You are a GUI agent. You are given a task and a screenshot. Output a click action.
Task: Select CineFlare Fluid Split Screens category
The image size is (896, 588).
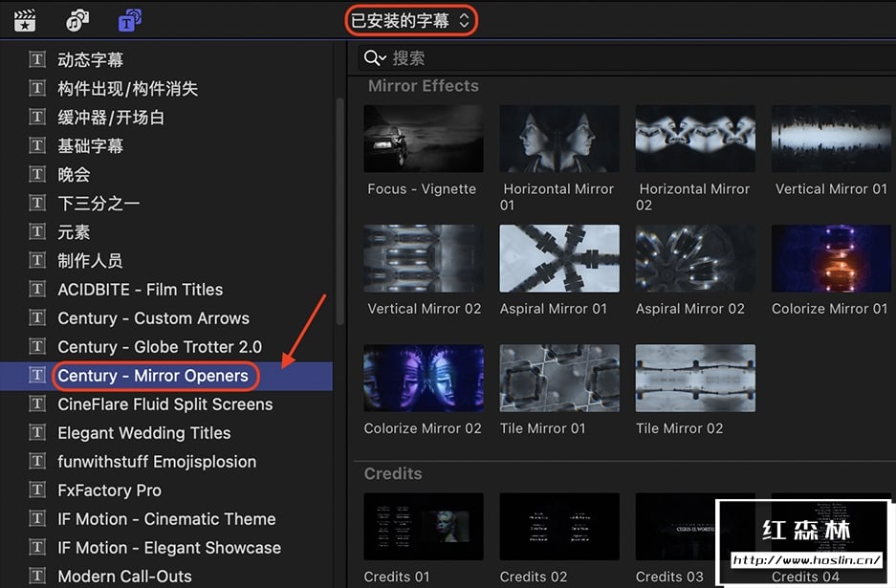tap(165, 404)
